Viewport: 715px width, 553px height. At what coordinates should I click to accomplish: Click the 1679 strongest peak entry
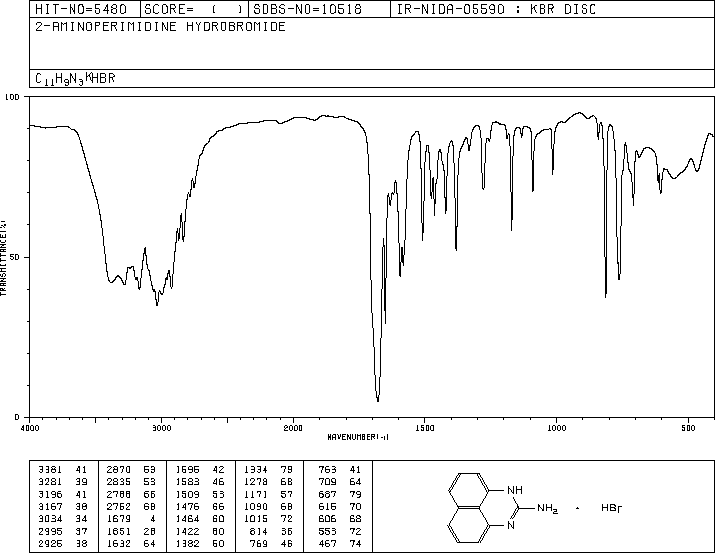point(131,519)
